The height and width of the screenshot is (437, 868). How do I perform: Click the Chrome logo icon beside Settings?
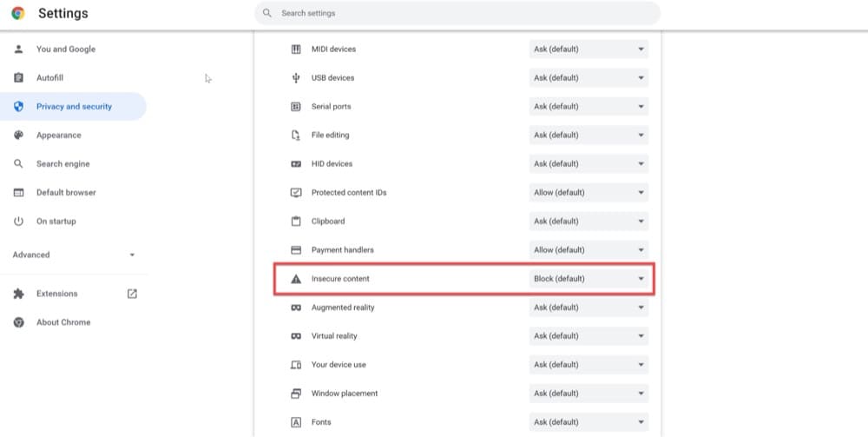tap(18, 13)
